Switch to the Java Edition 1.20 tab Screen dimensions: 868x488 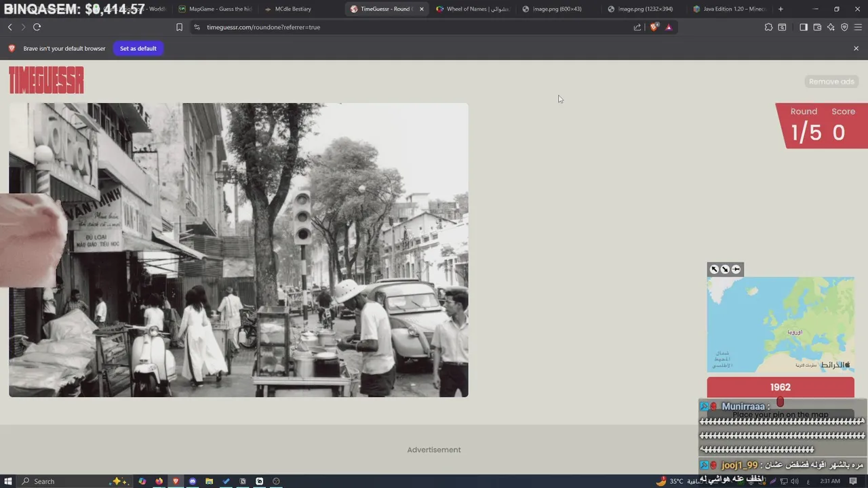(x=730, y=9)
